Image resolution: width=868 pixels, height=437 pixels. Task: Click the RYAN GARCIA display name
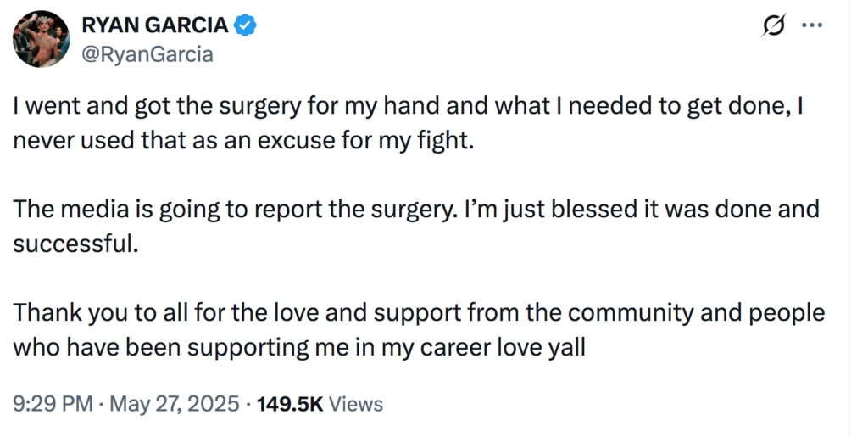[155, 25]
